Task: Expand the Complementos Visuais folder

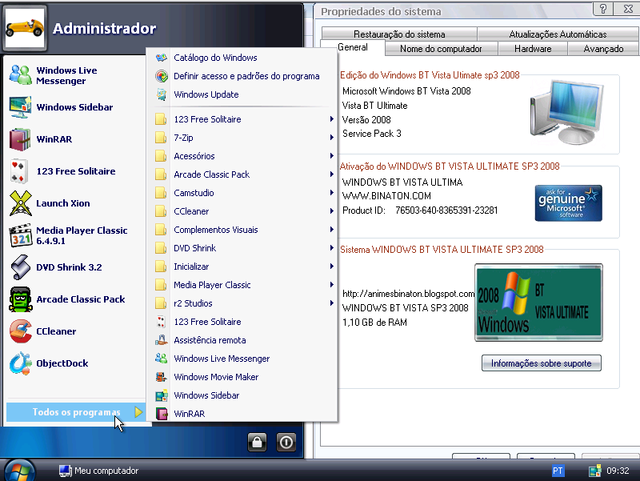Action: coord(242,229)
